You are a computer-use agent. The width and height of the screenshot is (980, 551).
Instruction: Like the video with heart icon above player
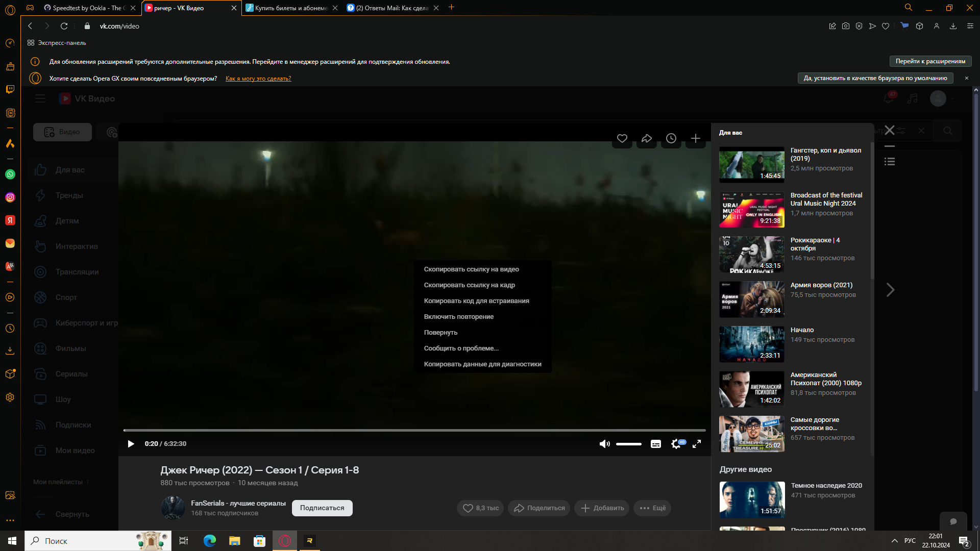(622, 138)
